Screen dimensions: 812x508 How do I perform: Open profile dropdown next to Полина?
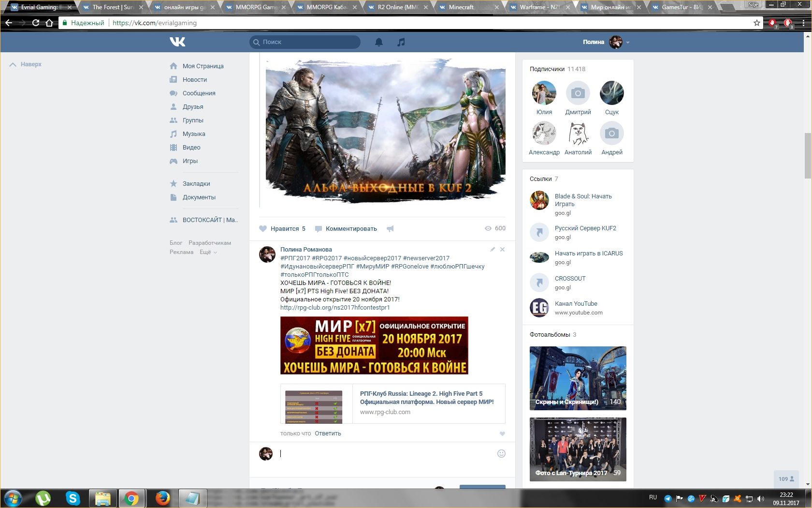pos(628,43)
